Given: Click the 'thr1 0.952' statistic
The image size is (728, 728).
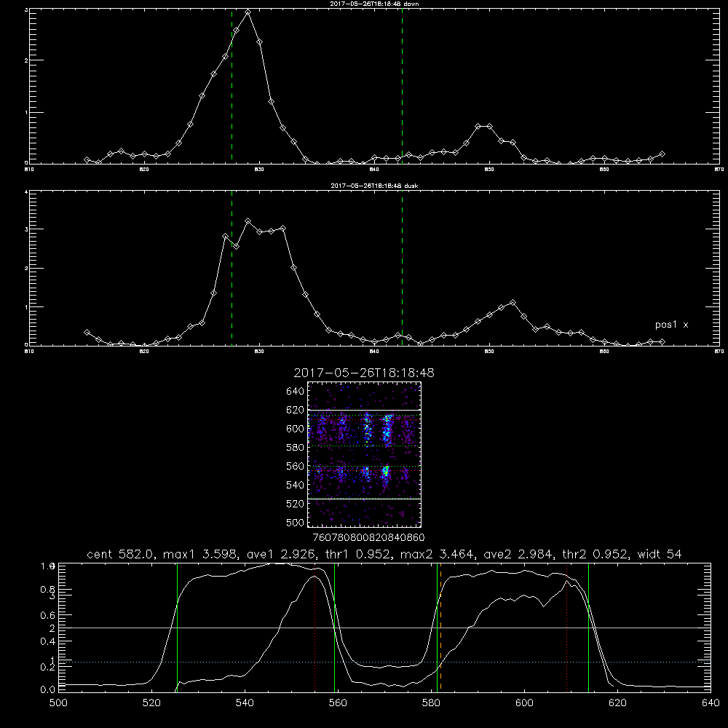Looking at the screenshot, I should [358, 554].
